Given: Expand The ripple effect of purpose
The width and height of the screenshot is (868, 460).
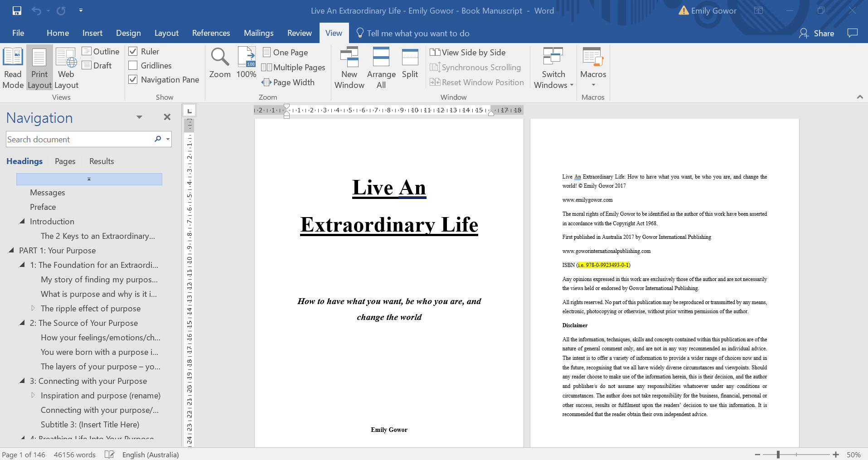Looking at the screenshot, I should (x=33, y=308).
